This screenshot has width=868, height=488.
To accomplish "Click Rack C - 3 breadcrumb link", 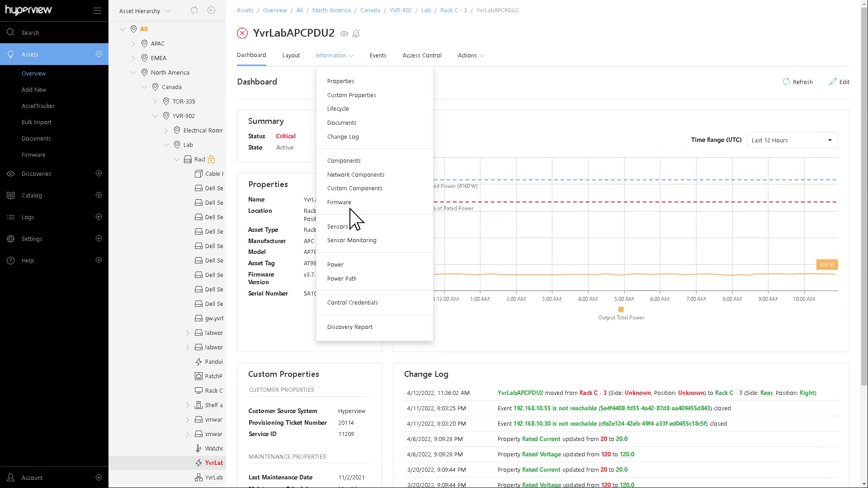I will coord(453,10).
